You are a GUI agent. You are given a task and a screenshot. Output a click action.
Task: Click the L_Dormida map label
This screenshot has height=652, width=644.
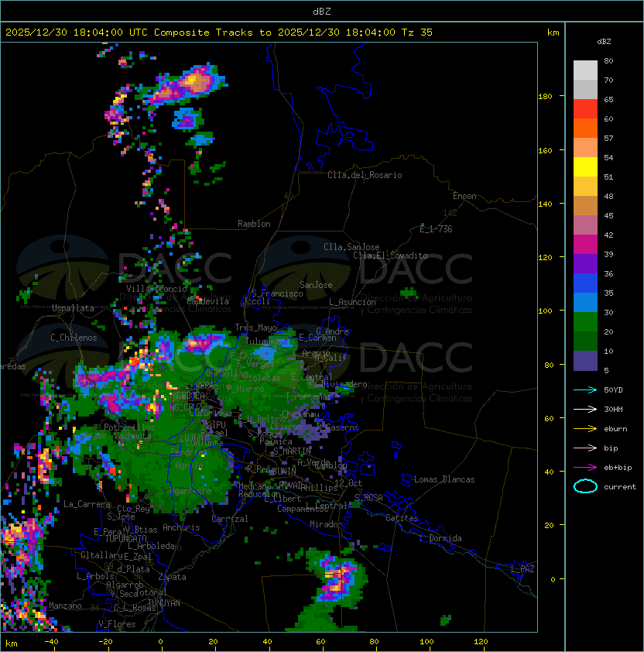pos(440,538)
